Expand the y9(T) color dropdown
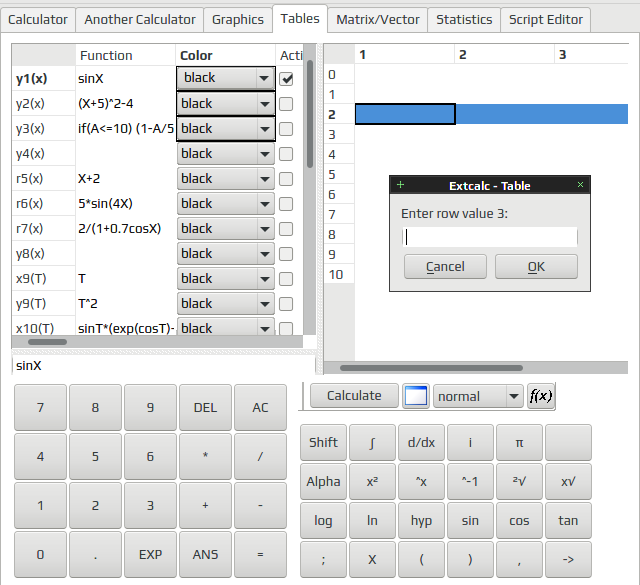 (x=226, y=304)
